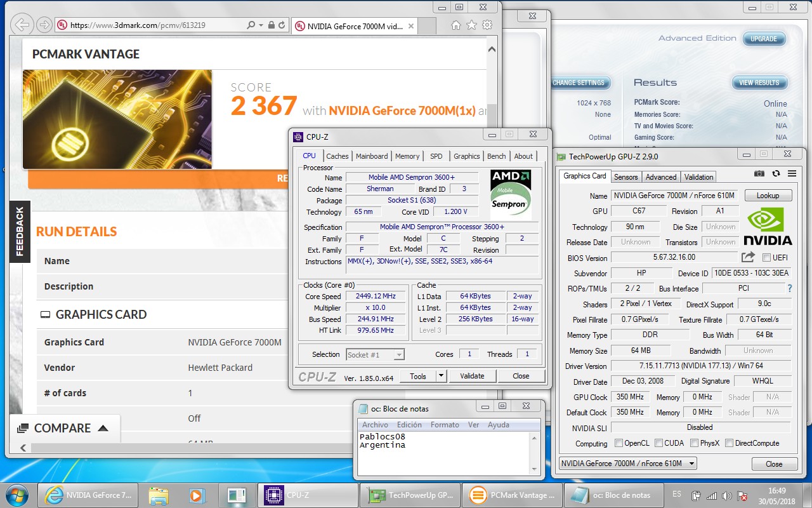Open browser home page icon
This screenshot has height=508, width=812.
[x=455, y=25]
